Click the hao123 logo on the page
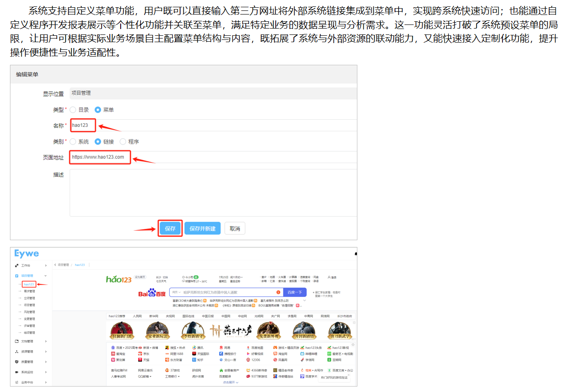The image size is (566, 392). 118,279
